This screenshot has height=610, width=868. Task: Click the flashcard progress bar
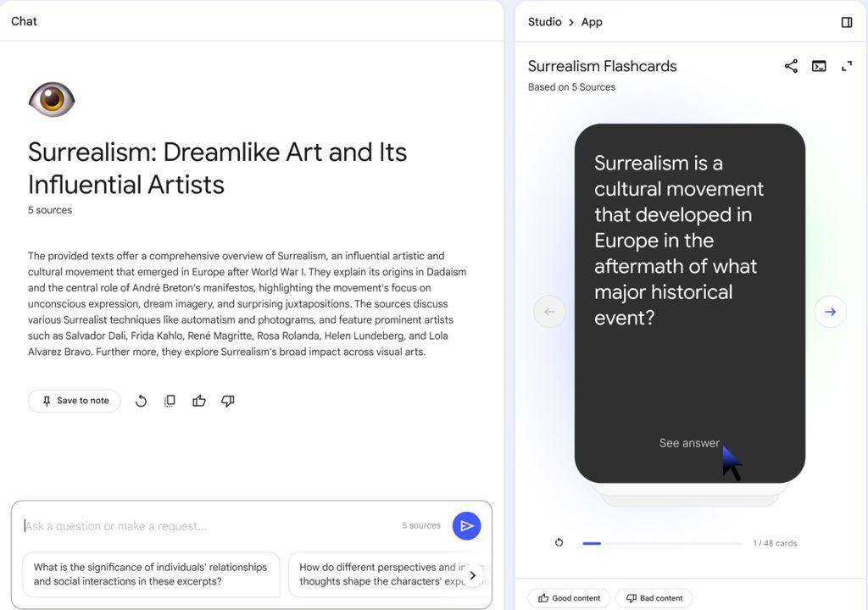661,543
